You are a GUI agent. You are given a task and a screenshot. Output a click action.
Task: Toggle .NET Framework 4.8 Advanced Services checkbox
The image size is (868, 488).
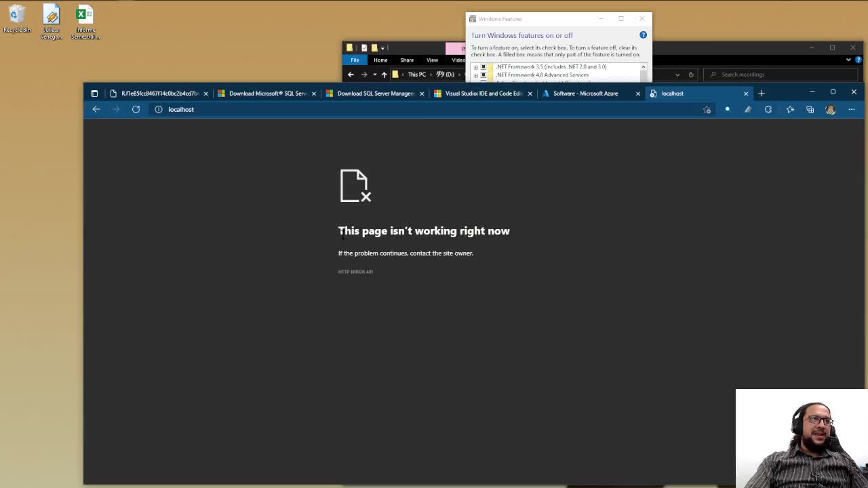coord(483,75)
